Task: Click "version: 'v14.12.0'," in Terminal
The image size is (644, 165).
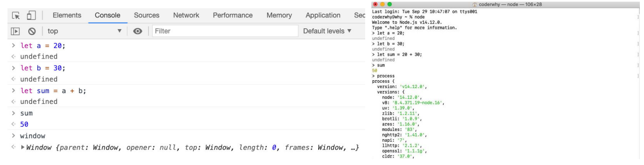Action: (402, 87)
